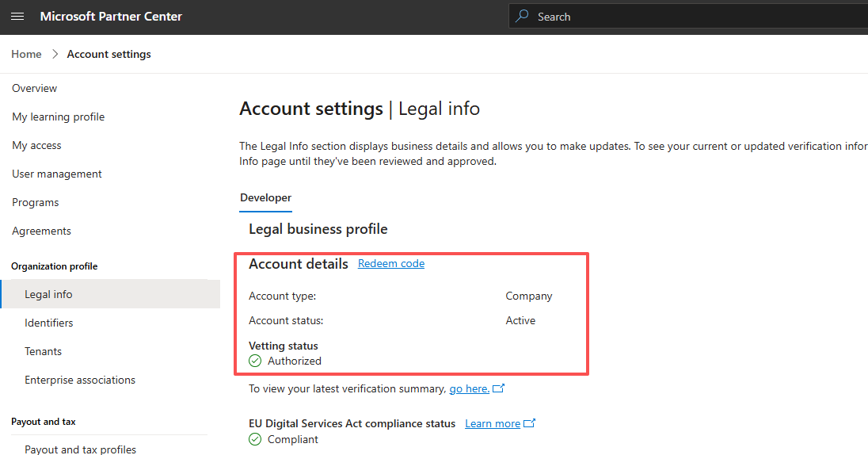Click Learn more about EU DSA
Screen dimensions: 868x455
[x=493, y=423]
